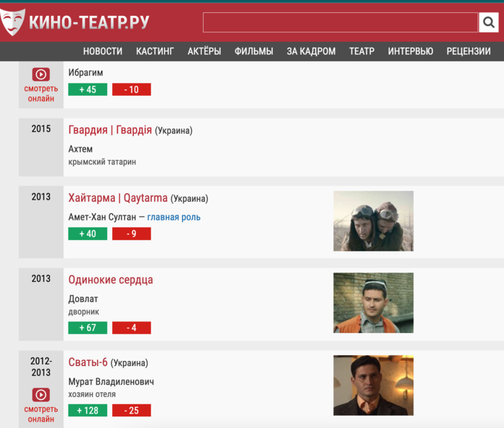Downvote Ибрагим role with -10 button

[x=132, y=89]
